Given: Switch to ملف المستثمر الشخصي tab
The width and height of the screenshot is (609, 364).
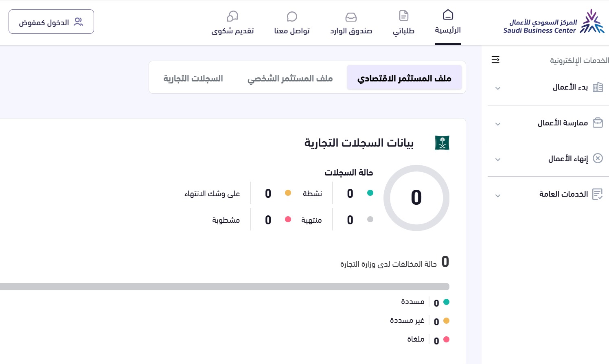Looking at the screenshot, I should click(x=290, y=78).
